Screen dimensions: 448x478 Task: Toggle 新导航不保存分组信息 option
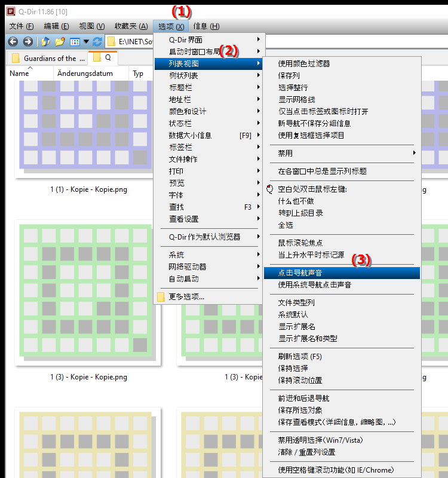point(342,123)
